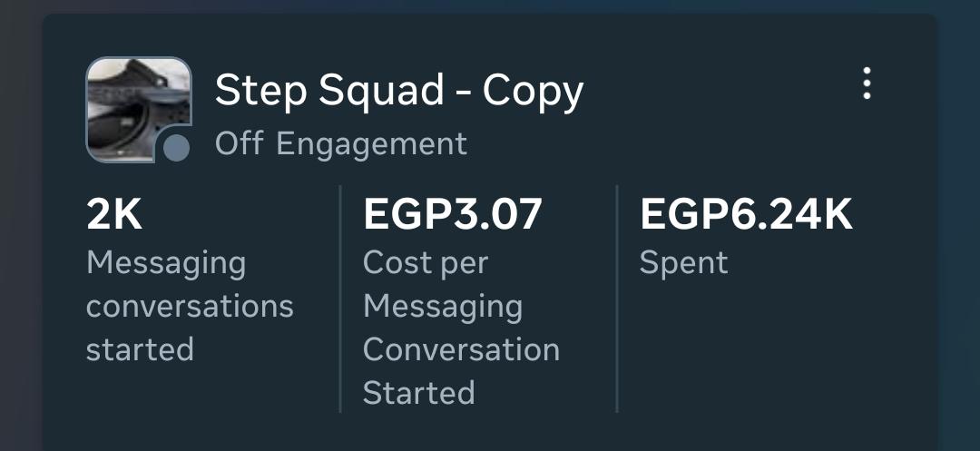Image resolution: width=980 pixels, height=451 pixels.
Task: Click the capitalized Started word in cost column
Action: pos(418,393)
